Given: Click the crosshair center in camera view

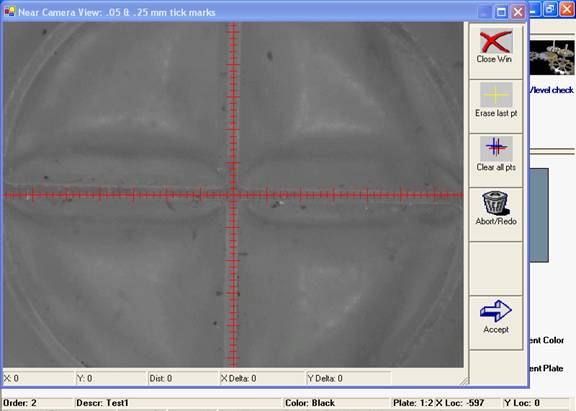Looking at the screenshot, I should [x=233, y=195].
